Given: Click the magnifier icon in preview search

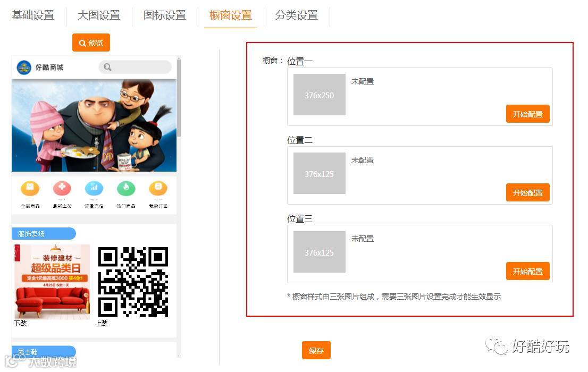Looking at the screenshot, I should click(107, 67).
